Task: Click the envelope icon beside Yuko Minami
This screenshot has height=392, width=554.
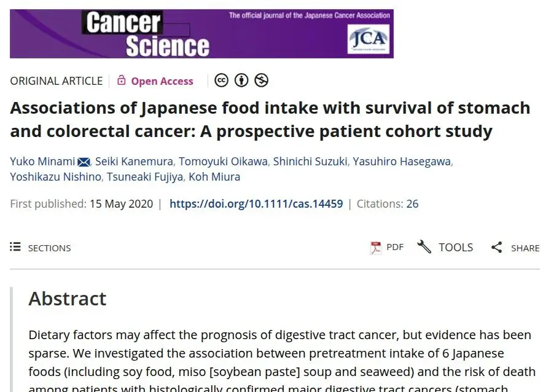Action: (84, 162)
